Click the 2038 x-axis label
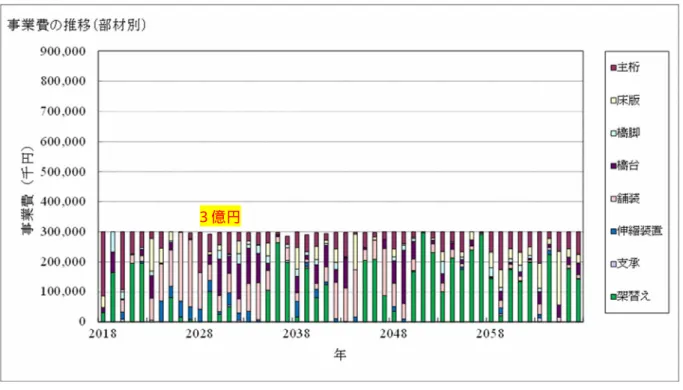 (x=296, y=334)
